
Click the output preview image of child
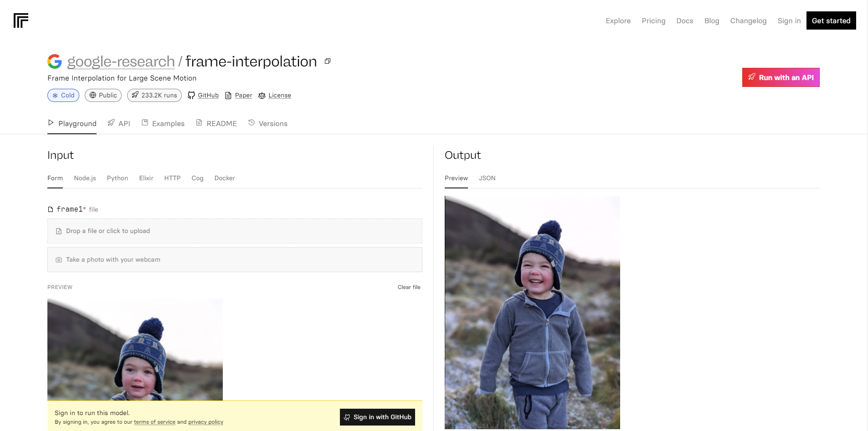click(x=532, y=312)
